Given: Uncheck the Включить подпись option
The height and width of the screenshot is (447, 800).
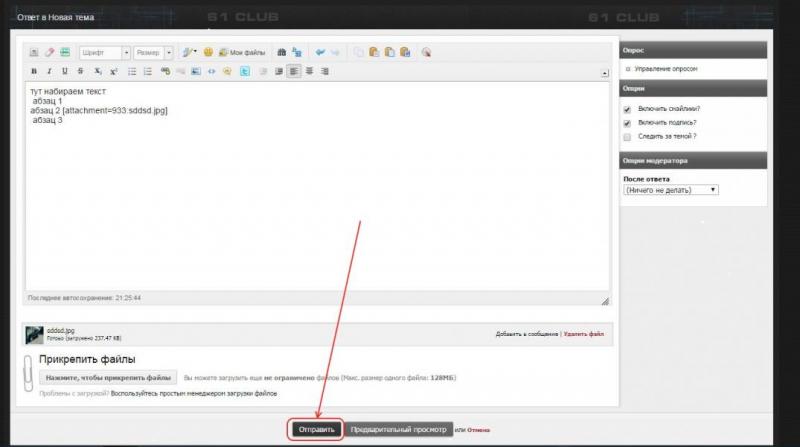Looking at the screenshot, I should [x=627, y=122].
